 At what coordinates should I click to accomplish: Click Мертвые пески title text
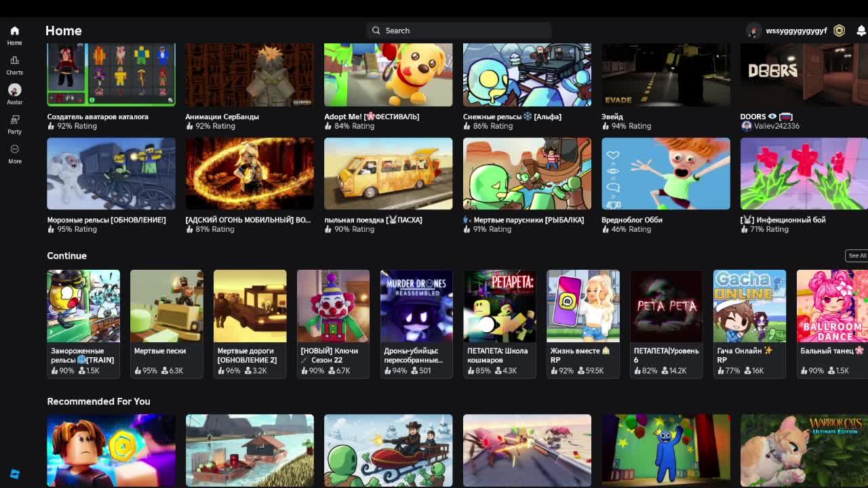[x=160, y=351]
